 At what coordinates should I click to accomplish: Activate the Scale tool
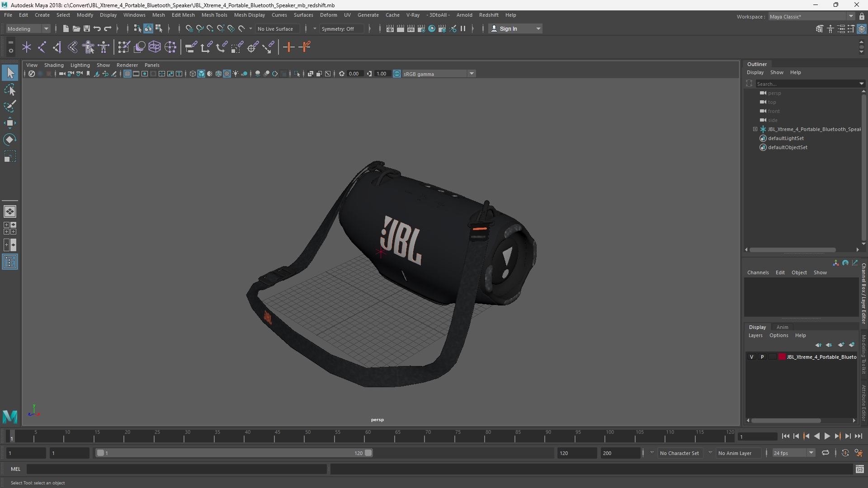tap(10, 156)
